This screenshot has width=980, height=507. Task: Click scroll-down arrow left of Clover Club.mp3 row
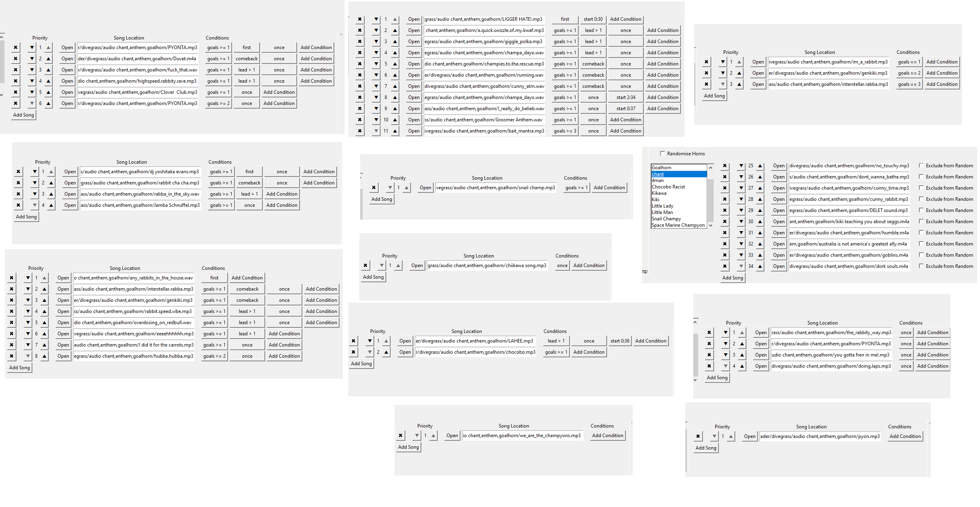pos(2,95)
